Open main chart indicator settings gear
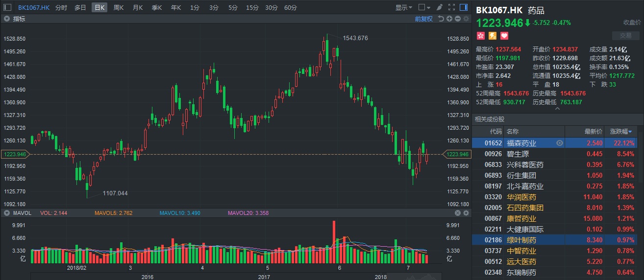 pyautogui.click(x=465, y=19)
